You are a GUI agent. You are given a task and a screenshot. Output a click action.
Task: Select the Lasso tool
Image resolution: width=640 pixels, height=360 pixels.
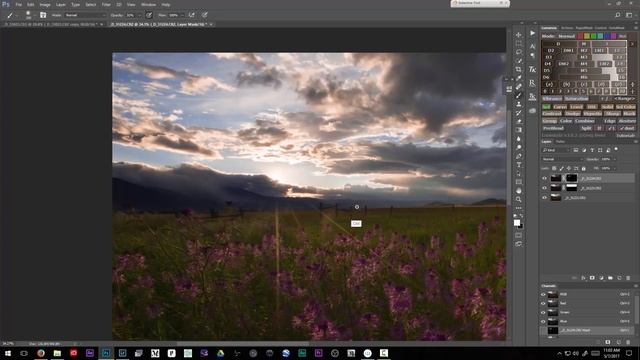[518, 52]
